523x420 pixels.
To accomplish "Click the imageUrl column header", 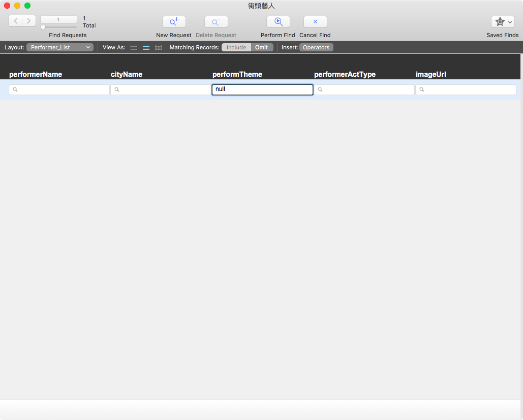I will point(431,74).
